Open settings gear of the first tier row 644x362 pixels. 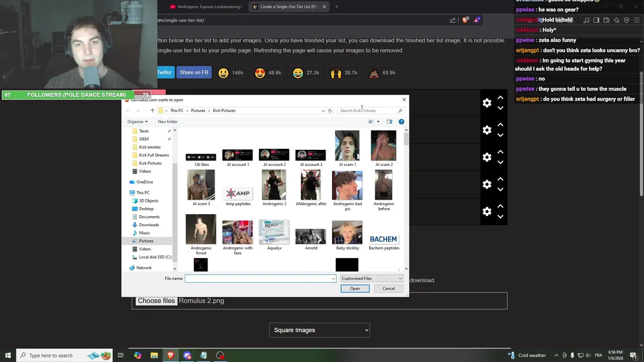(x=487, y=103)
